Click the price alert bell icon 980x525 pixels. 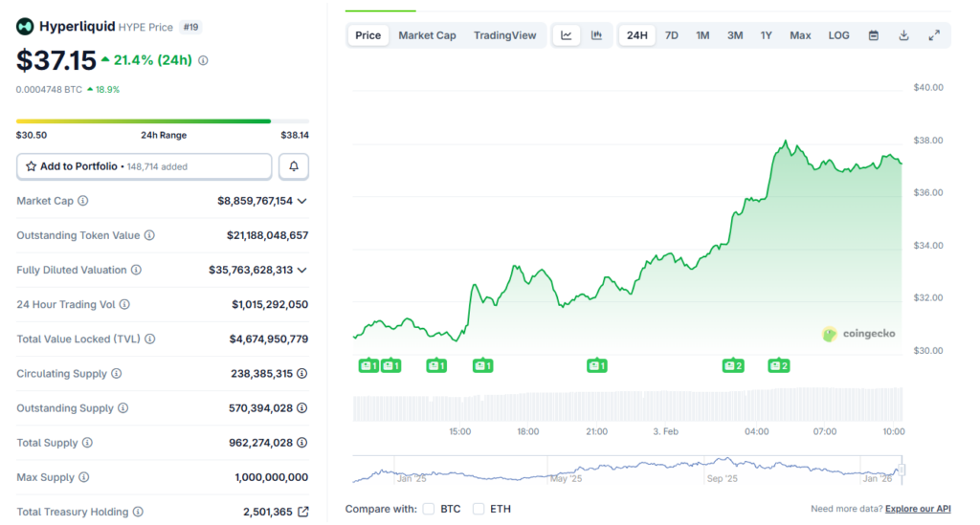click(294, 166)
